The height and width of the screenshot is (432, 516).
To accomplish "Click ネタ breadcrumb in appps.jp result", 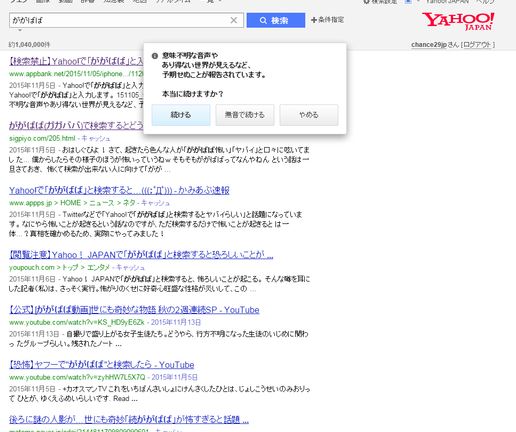I will pyautogui.click(x=129, y=203).
